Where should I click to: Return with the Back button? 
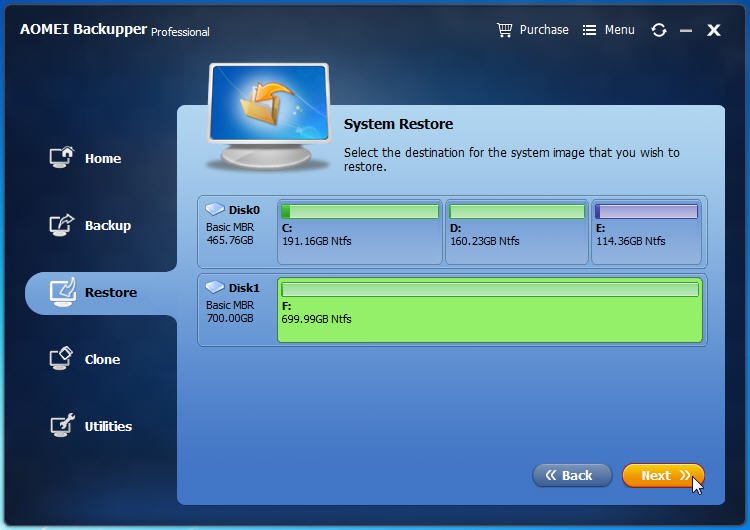(x=572, y=475)
